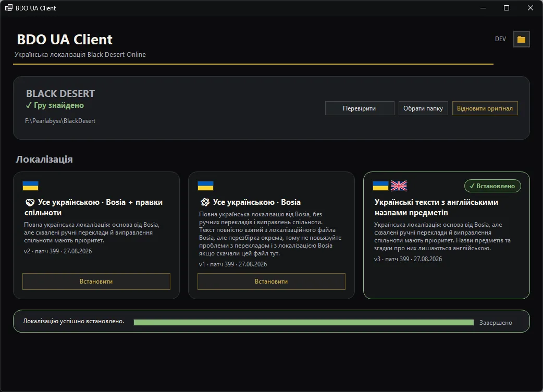The height and width of the screenshot is (392, 543).
Task: Close the BDO UA Client window
Action: click(x=530, y=8)
